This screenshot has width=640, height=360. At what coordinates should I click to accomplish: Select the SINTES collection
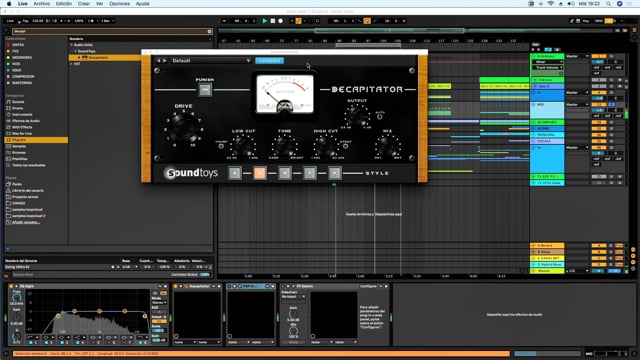pyautogui.click(x=18, y=45)
